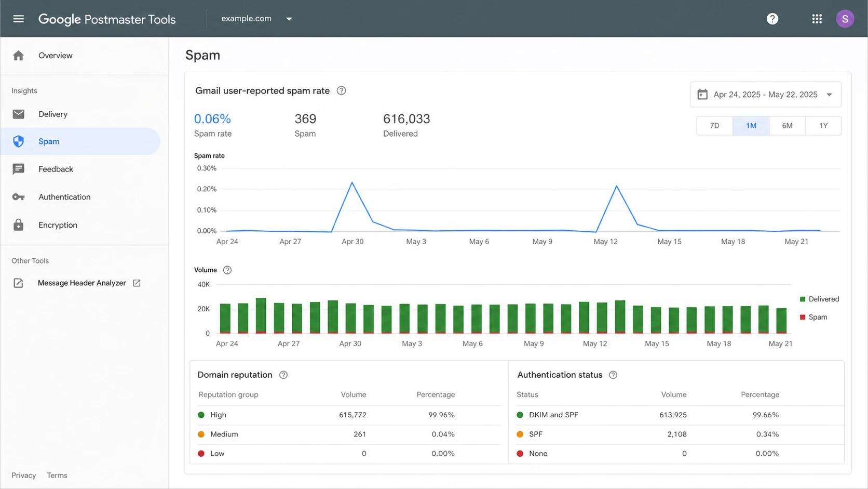This screenshot has height=489, width=868.
Task: Click the Apr 24 volume bar
Action: (x=225, y=319)
